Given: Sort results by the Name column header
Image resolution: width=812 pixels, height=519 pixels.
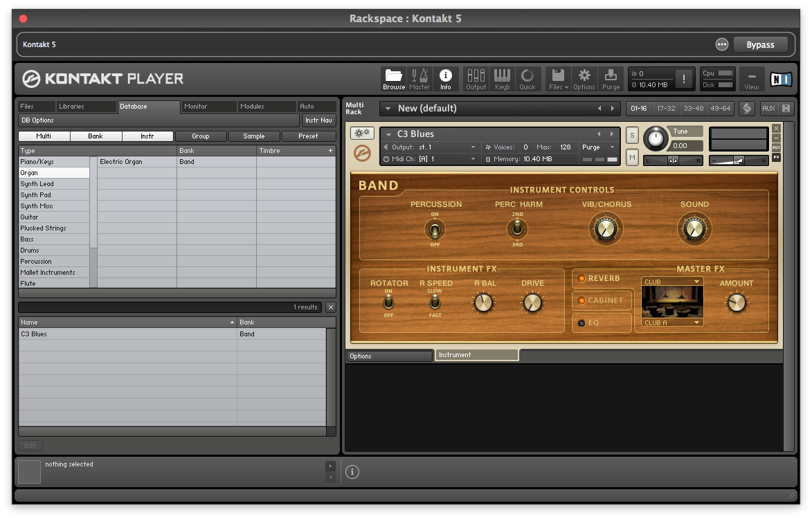Looking at the screenshot, I should tap(128, 322).
